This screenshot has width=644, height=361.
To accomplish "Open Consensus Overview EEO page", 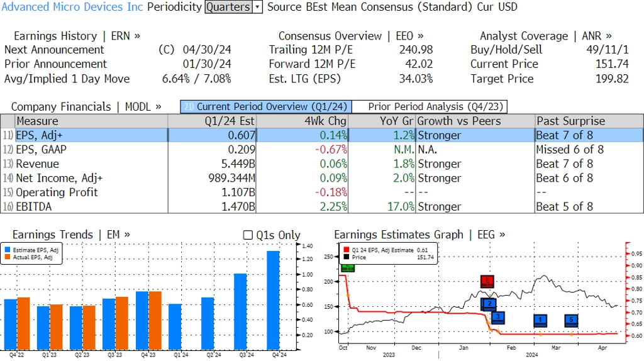I will pos(351,36).
